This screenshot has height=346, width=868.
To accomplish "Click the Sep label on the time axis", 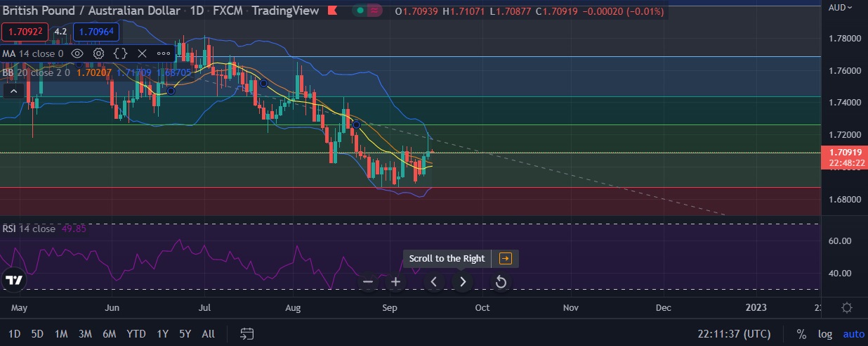I will point(390,307).
